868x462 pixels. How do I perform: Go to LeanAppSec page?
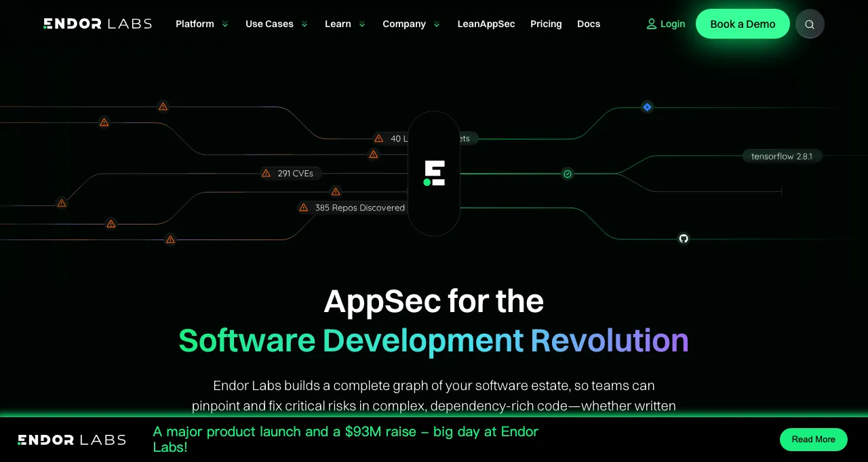[486, 24]
